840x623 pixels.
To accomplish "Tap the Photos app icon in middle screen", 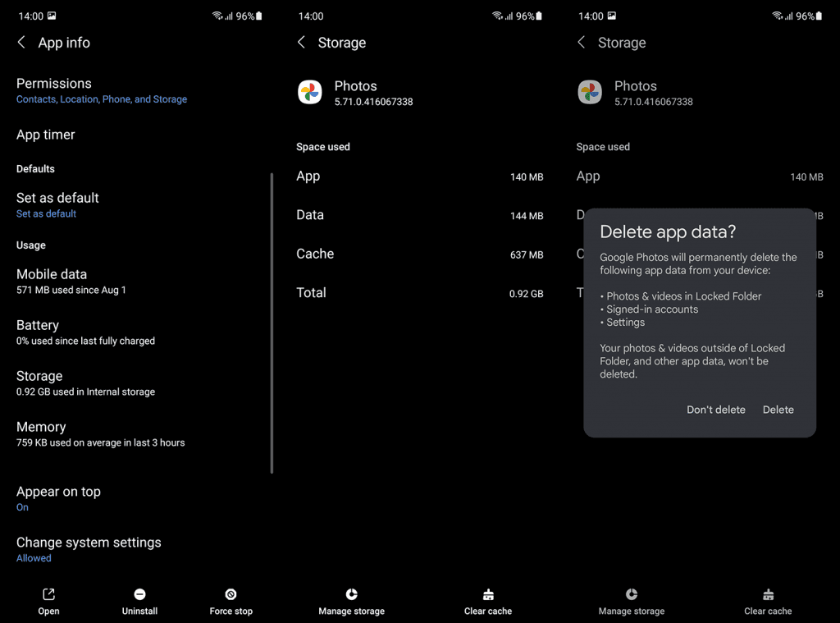I will pyautogui.click(x=309, y=92).
